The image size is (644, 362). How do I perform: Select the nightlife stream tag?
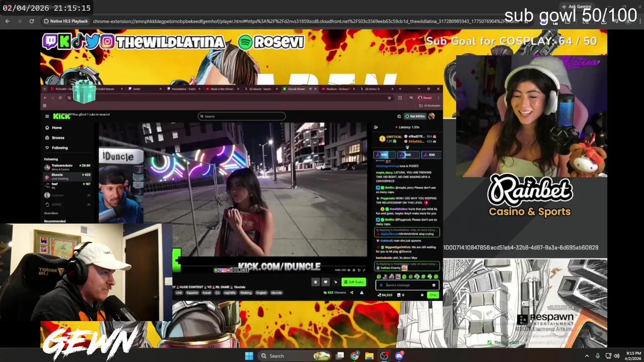[229, 293]
